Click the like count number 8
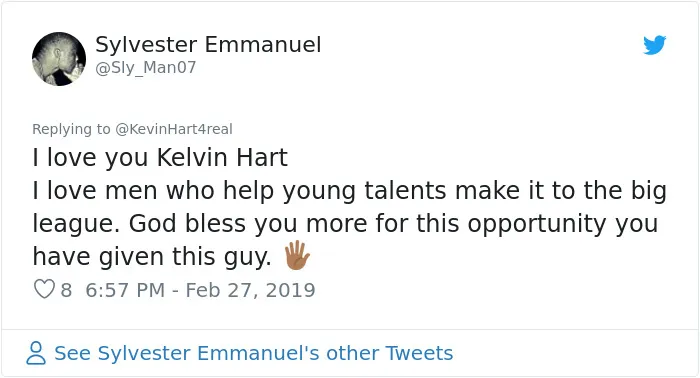The height and width of the screenshot is (378, 700). pos(66,290)
